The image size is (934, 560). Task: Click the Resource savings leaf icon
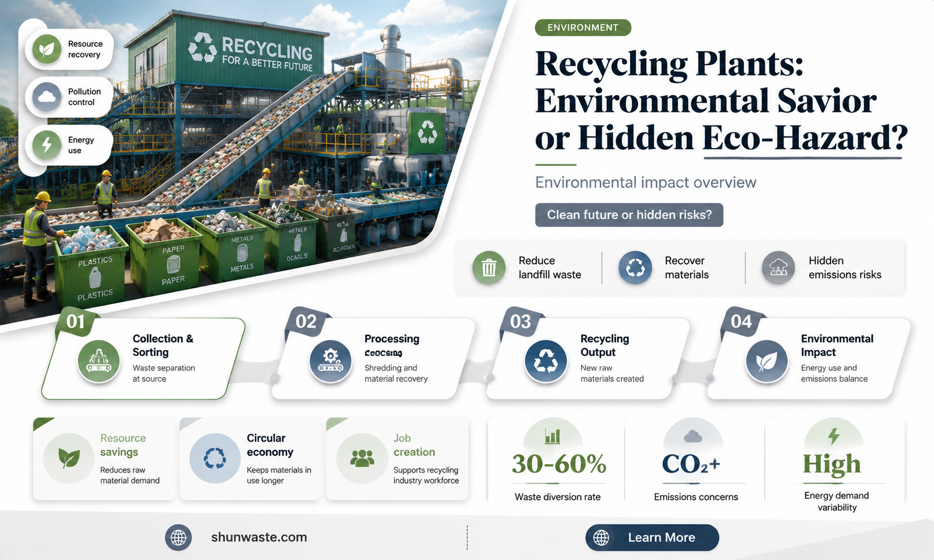point(69,458)
